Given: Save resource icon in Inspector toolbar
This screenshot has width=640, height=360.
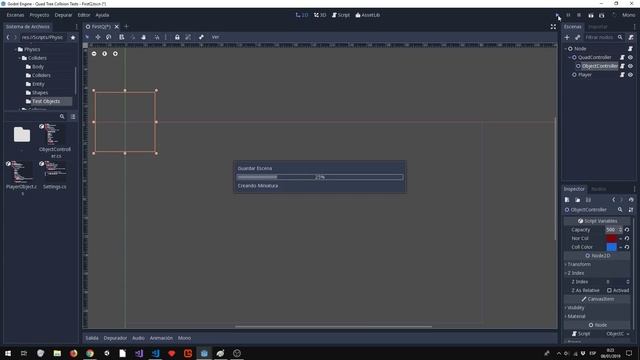Looking at the screenshot, I should 588,200.
